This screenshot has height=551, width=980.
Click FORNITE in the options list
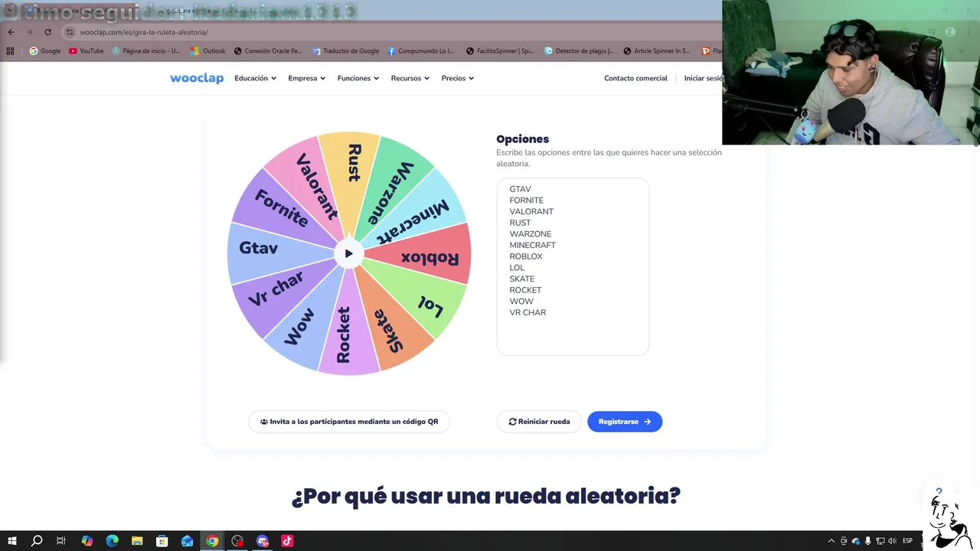coord(526,201)
